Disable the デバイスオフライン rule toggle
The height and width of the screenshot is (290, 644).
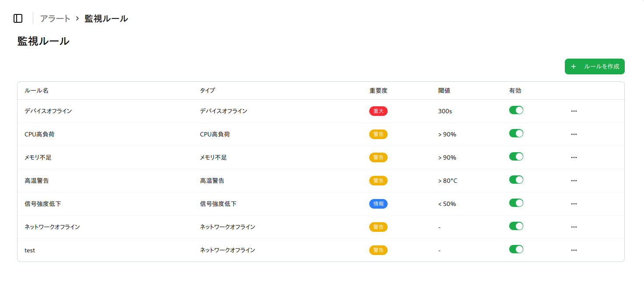(x=516, y=110)
